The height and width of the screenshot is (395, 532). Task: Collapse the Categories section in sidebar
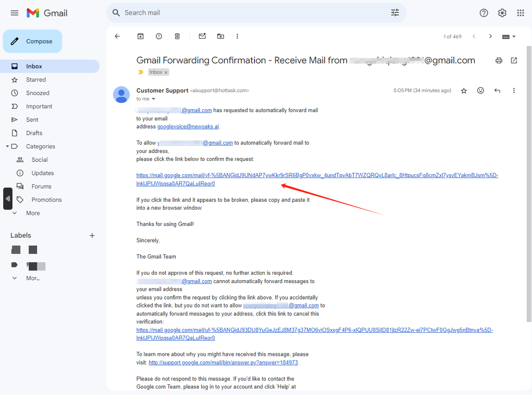click(7, 147)
